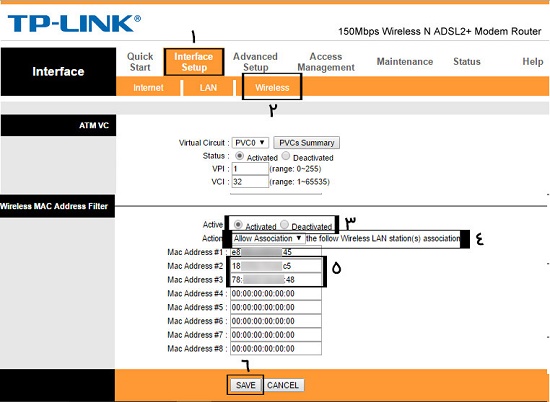Click the Interface sidebar title
Screen dimensions: 550x402
(58, 72)
